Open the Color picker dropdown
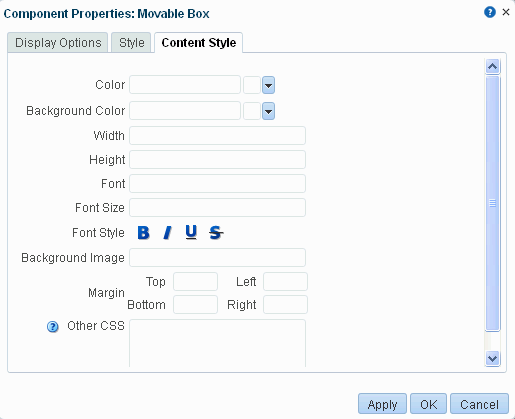The width and height of the screenshot is (515, 419). point(268,85)
